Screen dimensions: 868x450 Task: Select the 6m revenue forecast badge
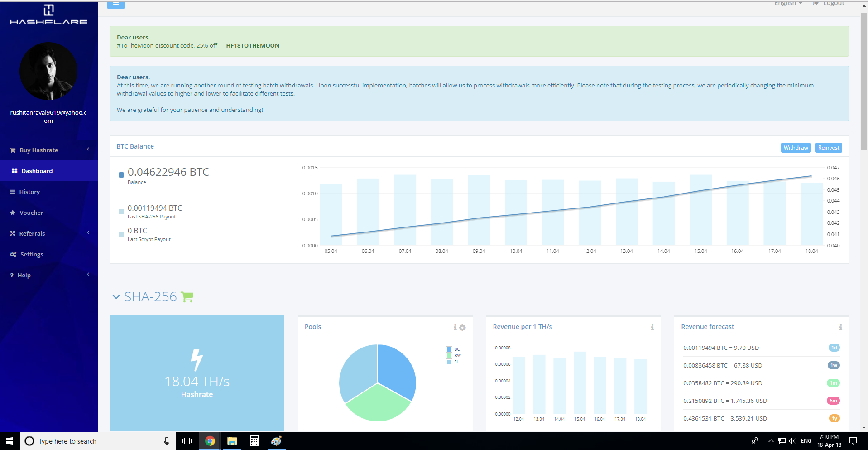[x=834, y=401]
